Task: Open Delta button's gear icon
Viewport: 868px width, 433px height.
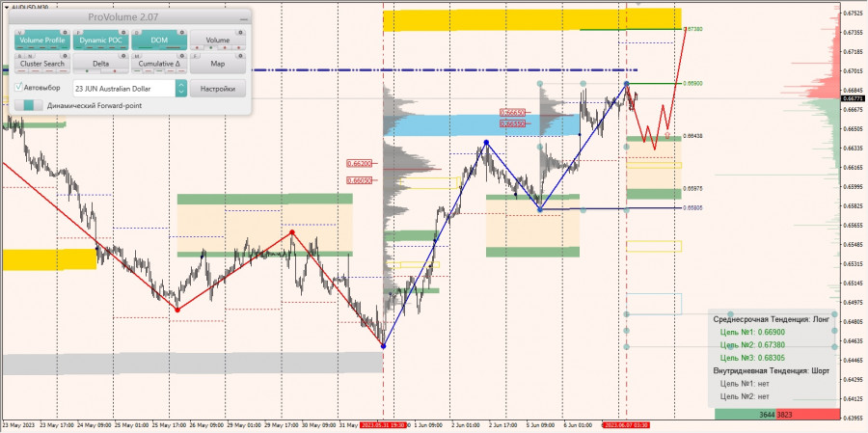Action: [x=123, y=56]
